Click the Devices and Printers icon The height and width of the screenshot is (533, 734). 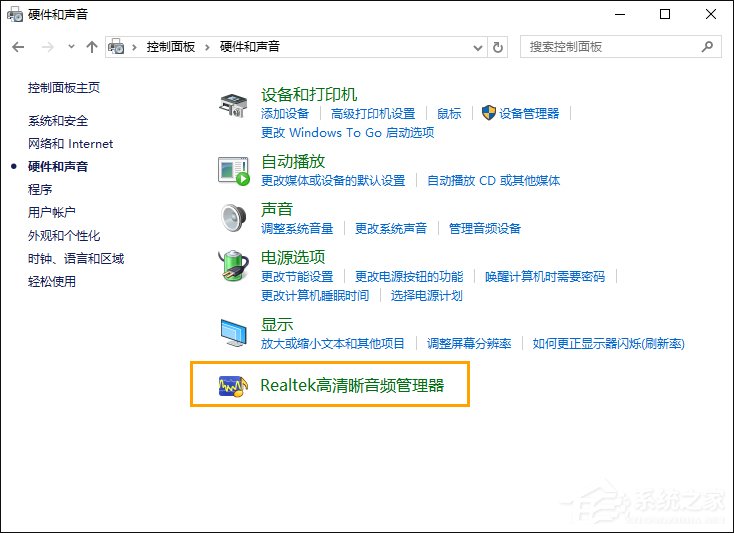(234, 104)
